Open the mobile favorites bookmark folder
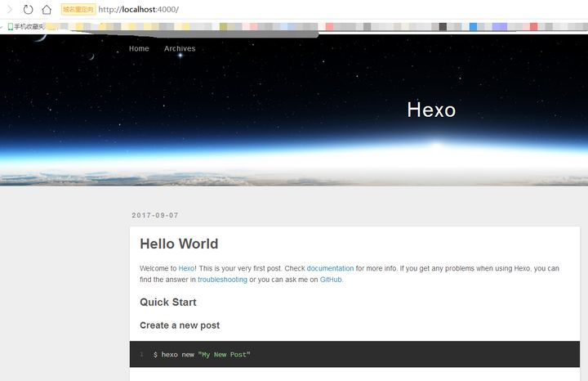Viewport: 588px width, 381px height. point(26,26)
